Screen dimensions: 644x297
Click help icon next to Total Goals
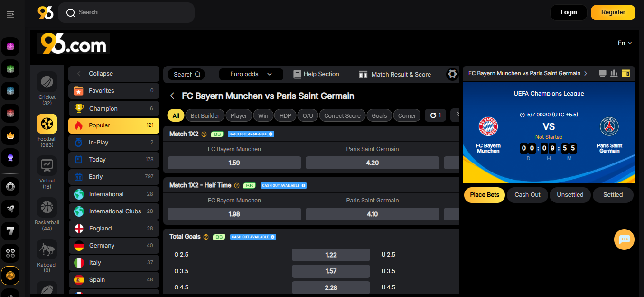(x=206, y=237)
